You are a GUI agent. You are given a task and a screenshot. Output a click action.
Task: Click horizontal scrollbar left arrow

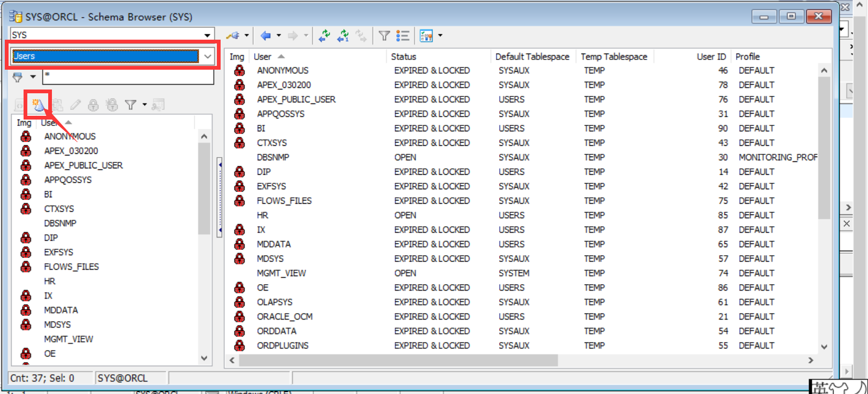tap(232, 360)
